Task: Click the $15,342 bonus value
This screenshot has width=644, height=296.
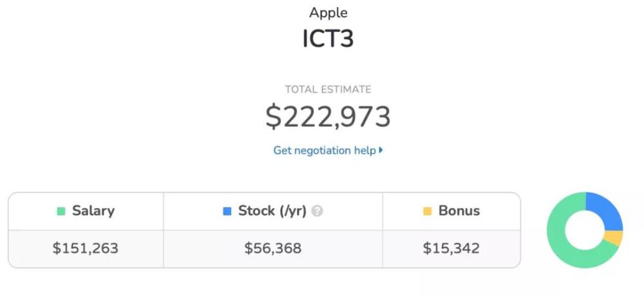Action: coord(451,248)
